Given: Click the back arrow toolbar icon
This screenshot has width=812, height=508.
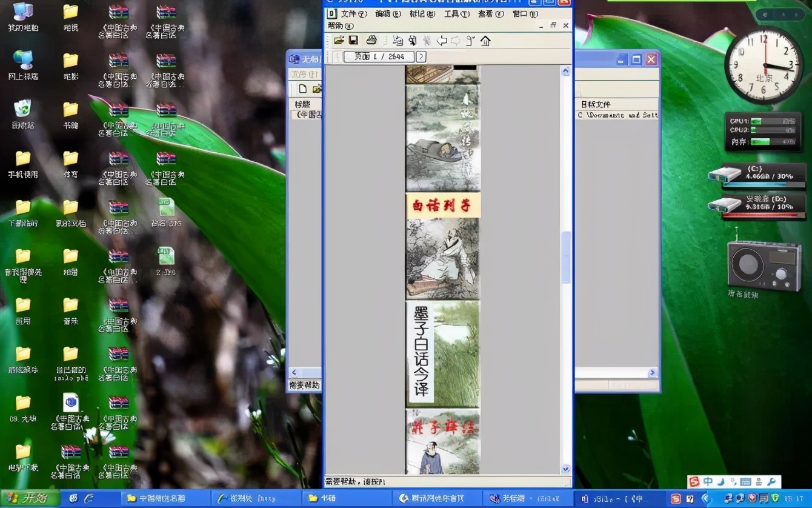Looking at the screenshot, I should [442, 41].
